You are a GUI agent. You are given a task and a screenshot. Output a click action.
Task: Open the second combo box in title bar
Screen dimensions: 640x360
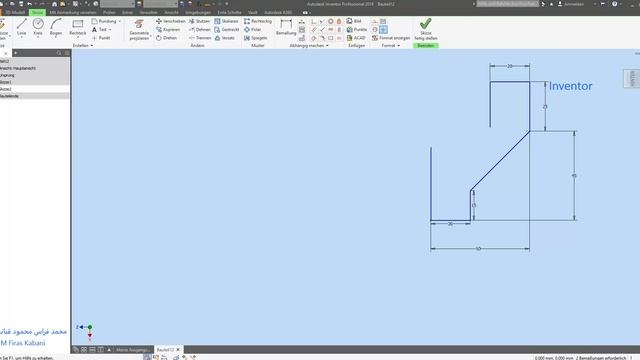[160, 4]
